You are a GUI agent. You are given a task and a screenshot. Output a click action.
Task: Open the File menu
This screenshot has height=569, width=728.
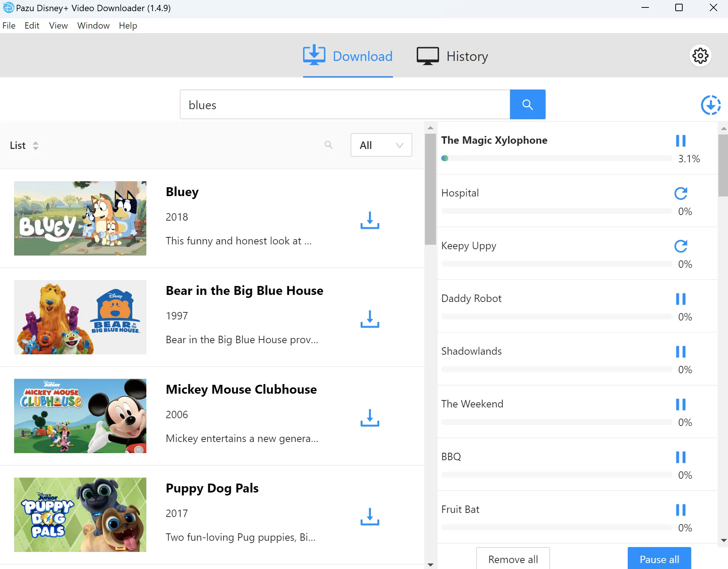(9, 26)
